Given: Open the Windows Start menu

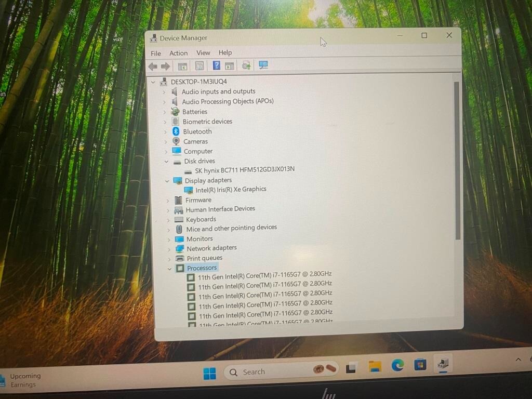Looking at the screenshot, I should click(210, 374).
